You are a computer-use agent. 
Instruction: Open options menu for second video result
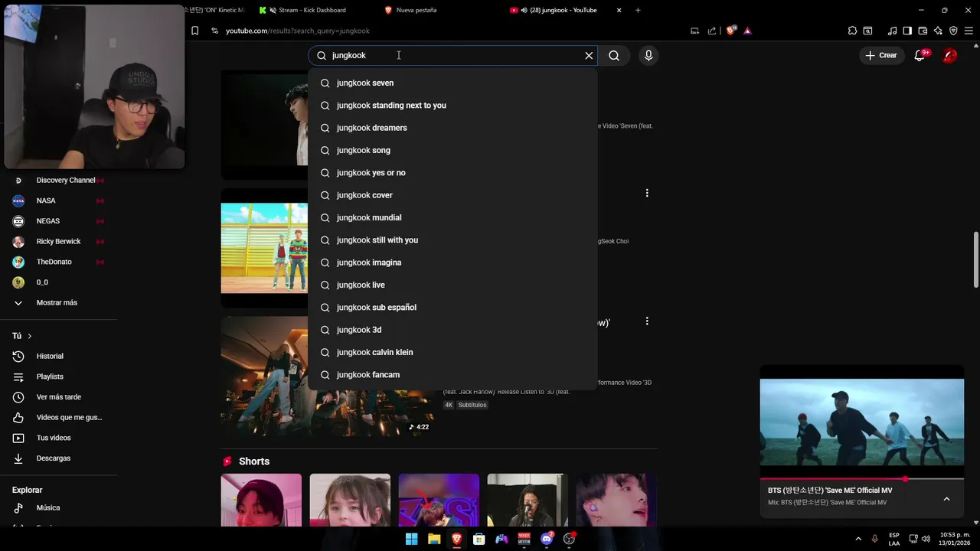coord(647,194)
